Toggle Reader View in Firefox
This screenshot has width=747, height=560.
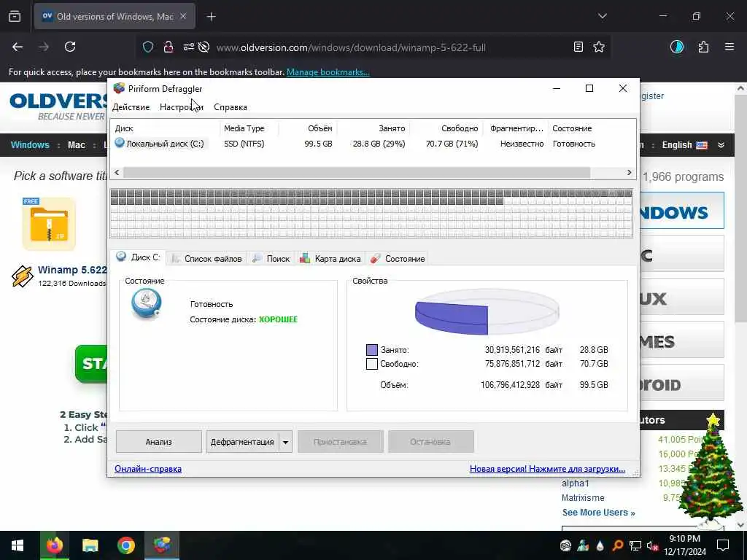pos(578,47)
